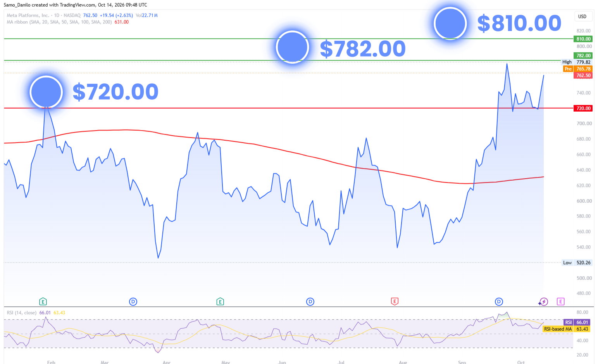Viewport: 598px width, 364px height.
Task: Click the +19.54 (+2.63%) price change
Action: pyautogui.click(x=116, y=16)
